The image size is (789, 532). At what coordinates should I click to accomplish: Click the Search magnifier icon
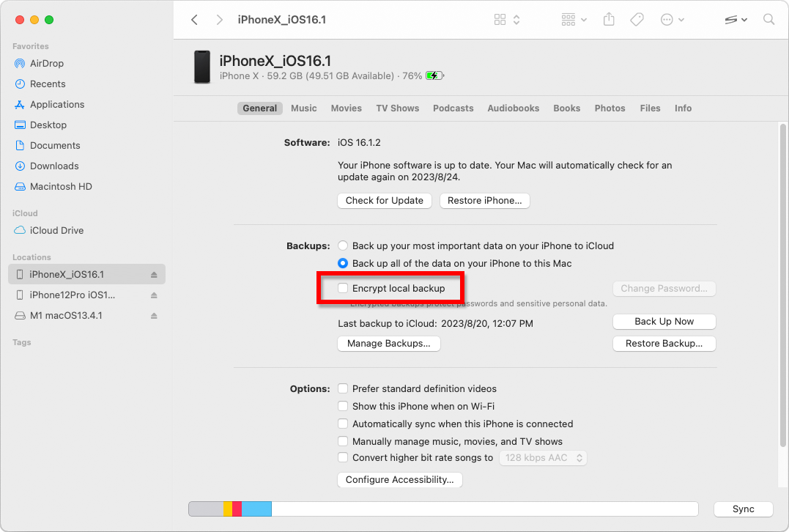(x=768, y=20)
